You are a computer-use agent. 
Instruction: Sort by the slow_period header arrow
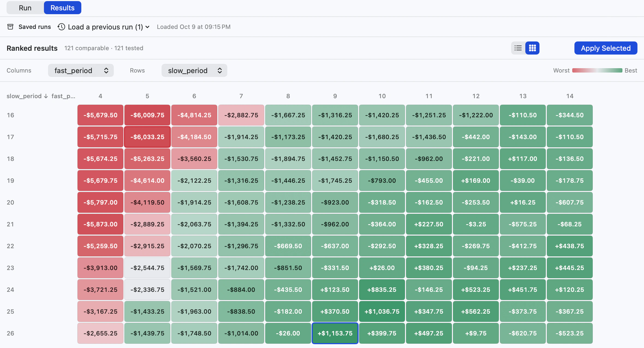(x=46, y=96)
